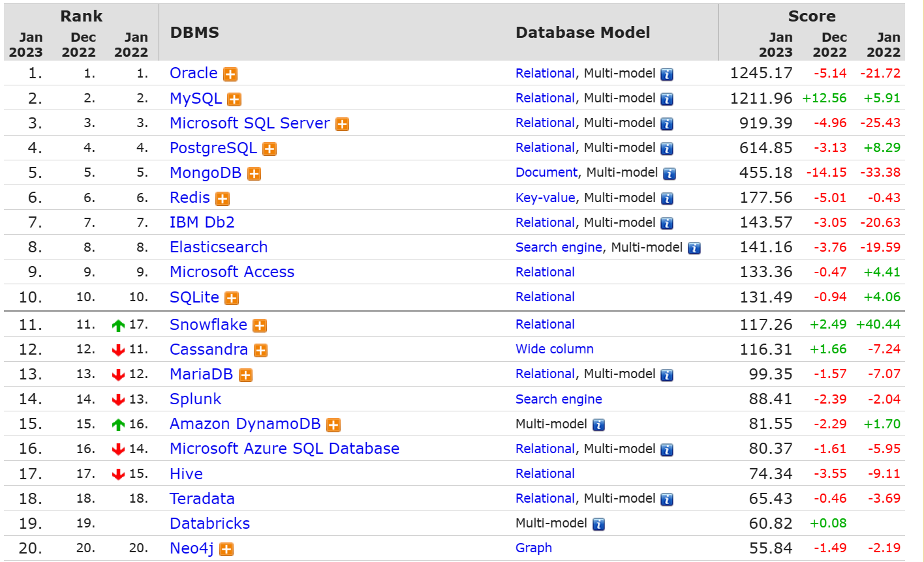
Task: Click the plus icon beside MariaDB
Action: (245, 375)
